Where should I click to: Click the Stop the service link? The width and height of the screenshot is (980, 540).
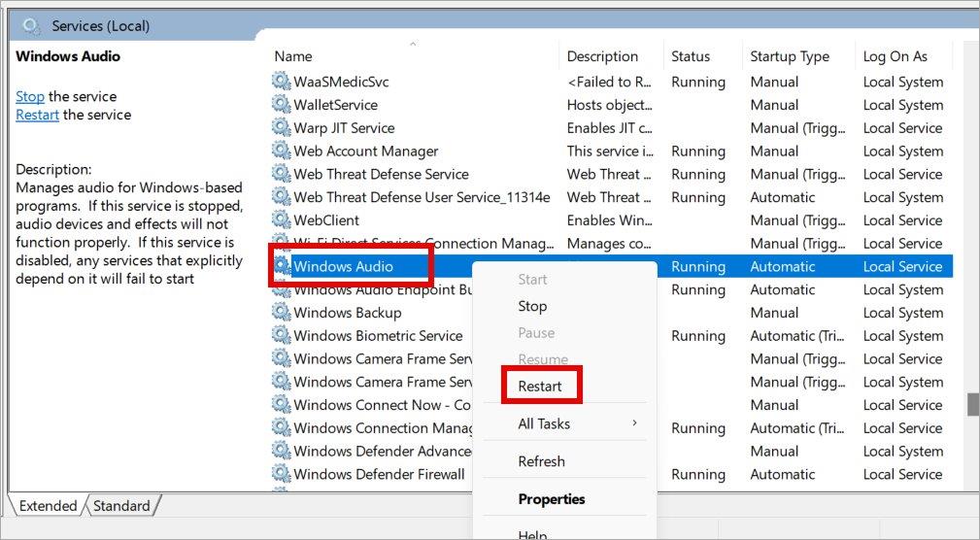coord(30,96)
